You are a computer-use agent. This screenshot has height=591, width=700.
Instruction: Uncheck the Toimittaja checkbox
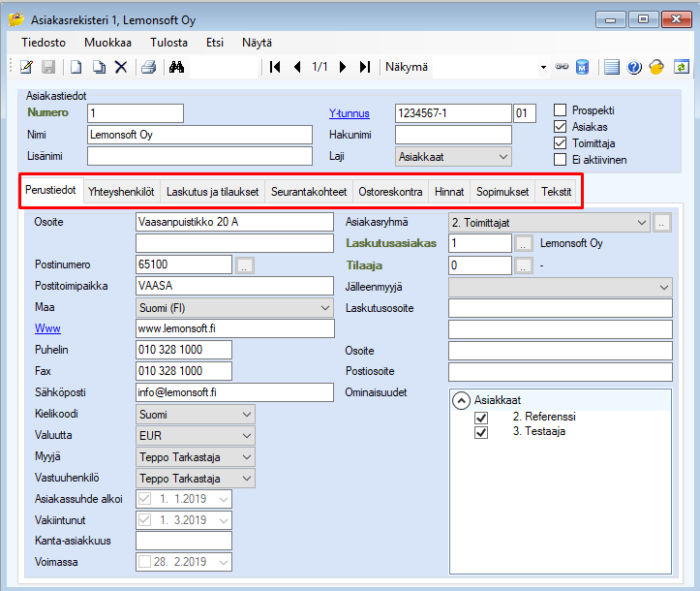[x=560, y=143]
